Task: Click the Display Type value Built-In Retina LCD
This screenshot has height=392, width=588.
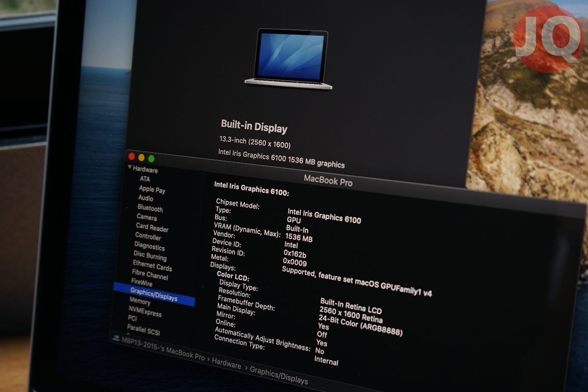Action: [x=351, y=306]
